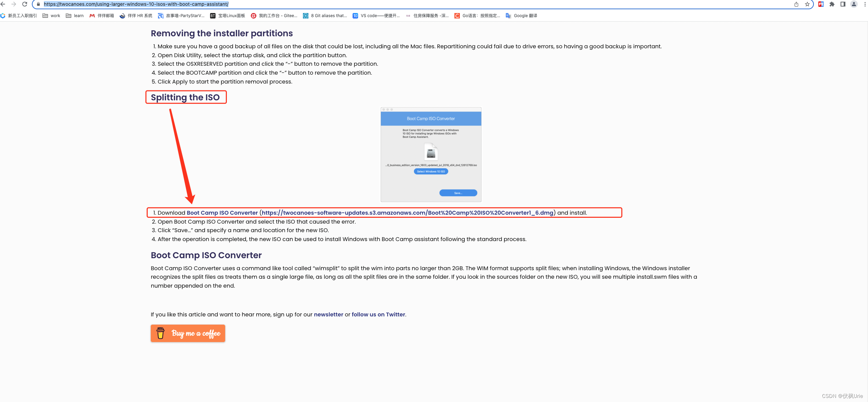Click the Boot Camp ISO Converter download link
This screenshot has height=402, width=868.
222,213
